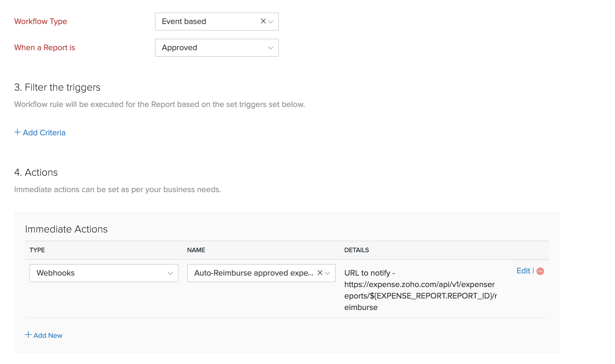Add Criteria to filter the triggers
Viewport: 615px width, 364px height.
44,133
